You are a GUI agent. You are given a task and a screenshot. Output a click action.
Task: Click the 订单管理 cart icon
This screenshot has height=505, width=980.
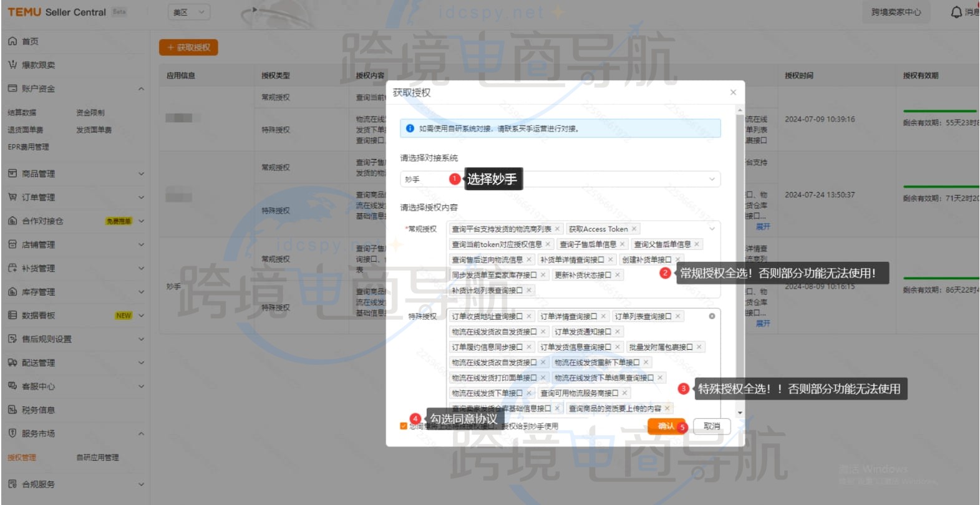(12, 197)
